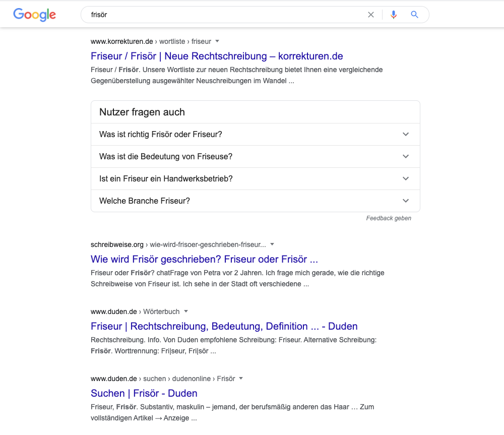
Task: Open Duden "Friseur | Rechtschreibung, Bedeutung" result
Action: click(224, 326)
